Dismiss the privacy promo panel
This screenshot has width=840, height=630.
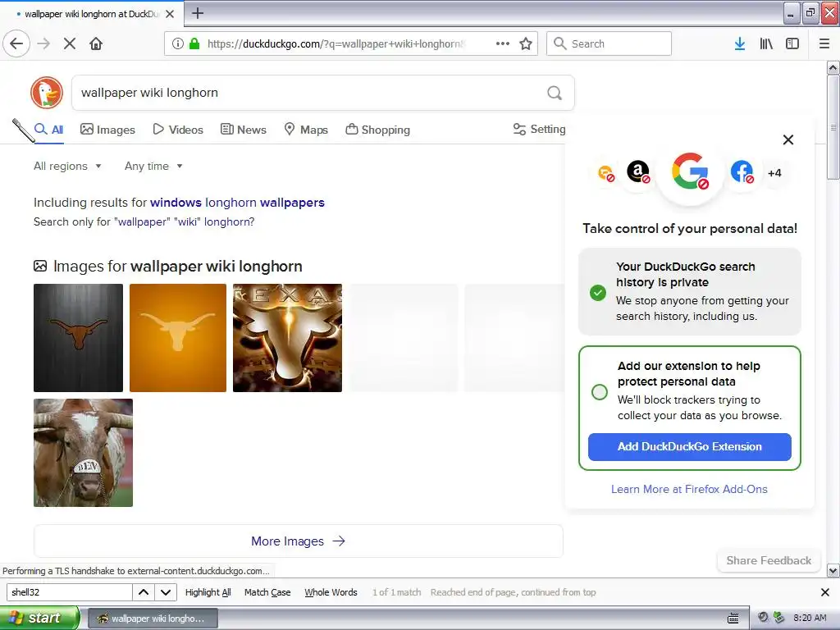click(788, 139)
